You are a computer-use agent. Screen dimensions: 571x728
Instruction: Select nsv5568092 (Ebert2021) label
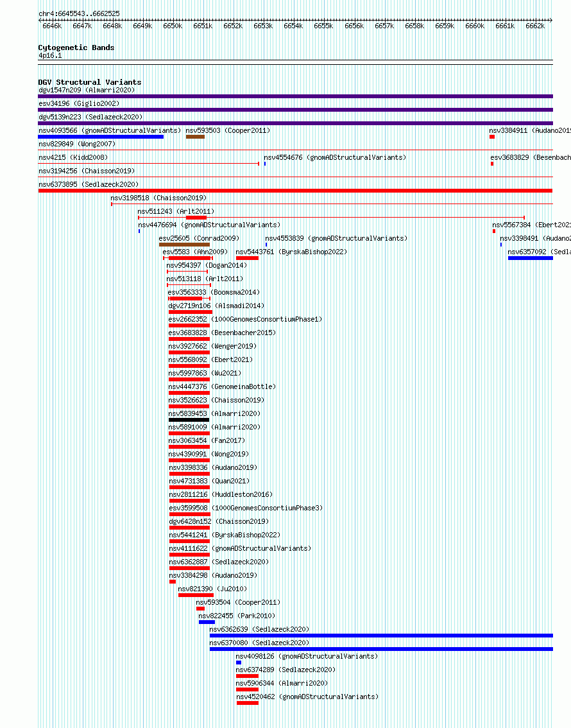pos(210,360)
